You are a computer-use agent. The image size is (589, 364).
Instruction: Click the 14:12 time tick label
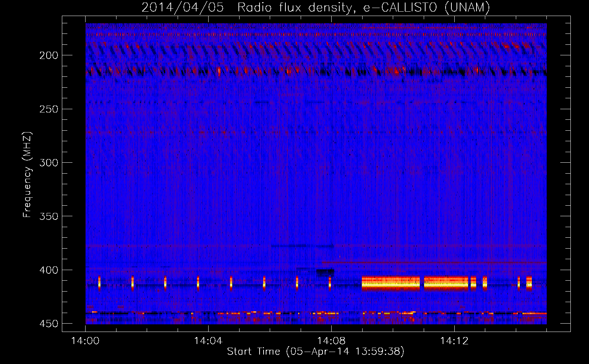(x=454, y=341)
